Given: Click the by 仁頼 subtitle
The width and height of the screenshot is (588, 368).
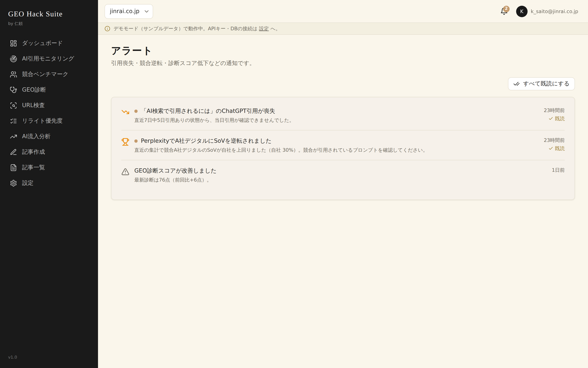Looking at the screenshot, I should 15,24.
